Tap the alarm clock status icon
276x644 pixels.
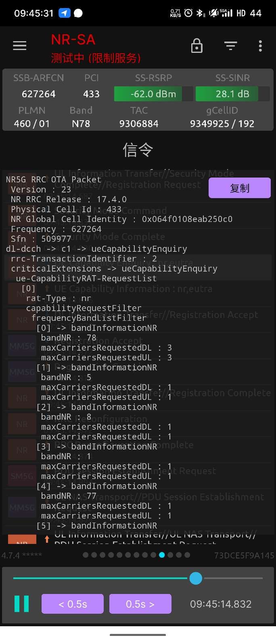[x=188, y=13]
